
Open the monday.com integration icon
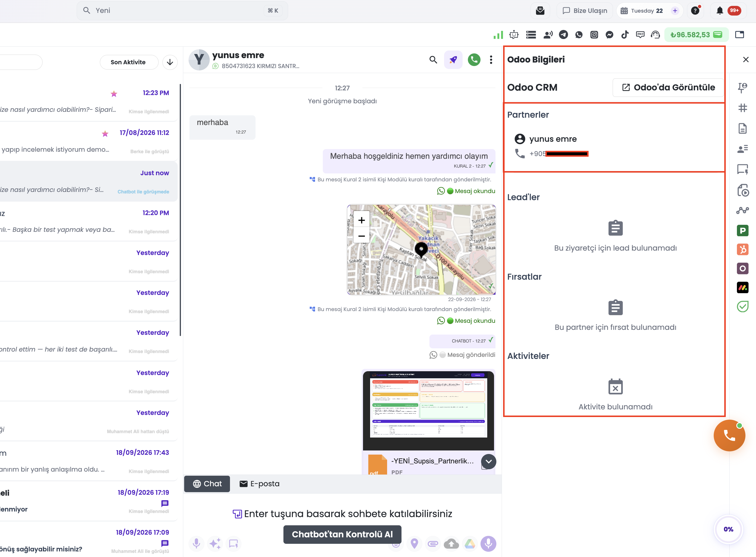coord(742,288)
